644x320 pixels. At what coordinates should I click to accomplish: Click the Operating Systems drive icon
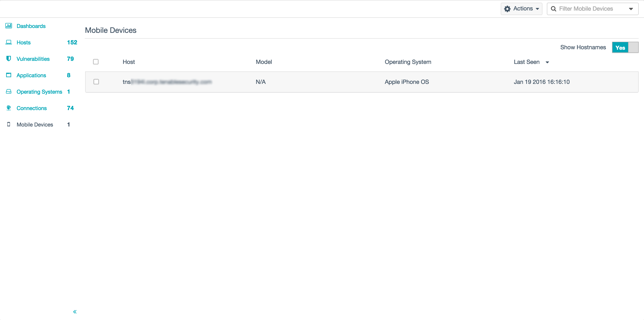click(x=8, y=92)
